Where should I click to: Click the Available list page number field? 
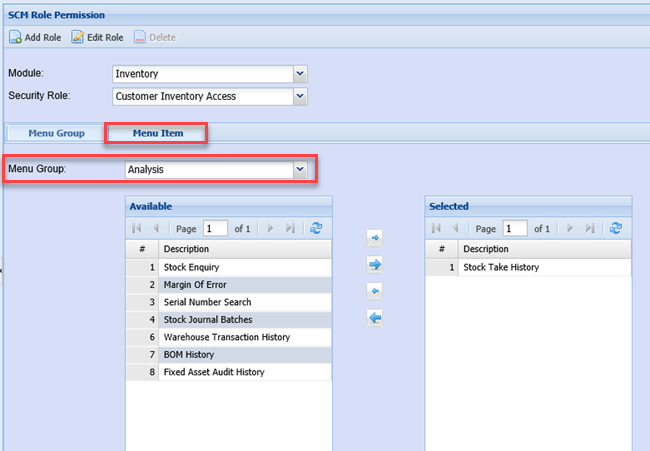click(215, 228)
